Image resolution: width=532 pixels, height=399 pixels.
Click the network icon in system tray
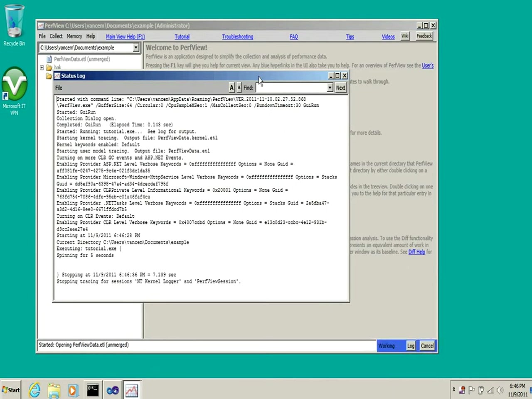pyautogui.click(x=491, y=389)
